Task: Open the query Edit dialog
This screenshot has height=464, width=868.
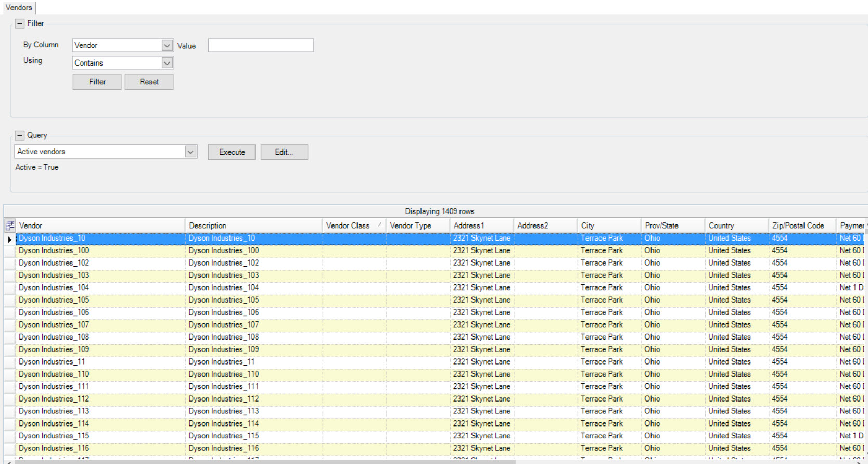Action: [x=284, y=152]
